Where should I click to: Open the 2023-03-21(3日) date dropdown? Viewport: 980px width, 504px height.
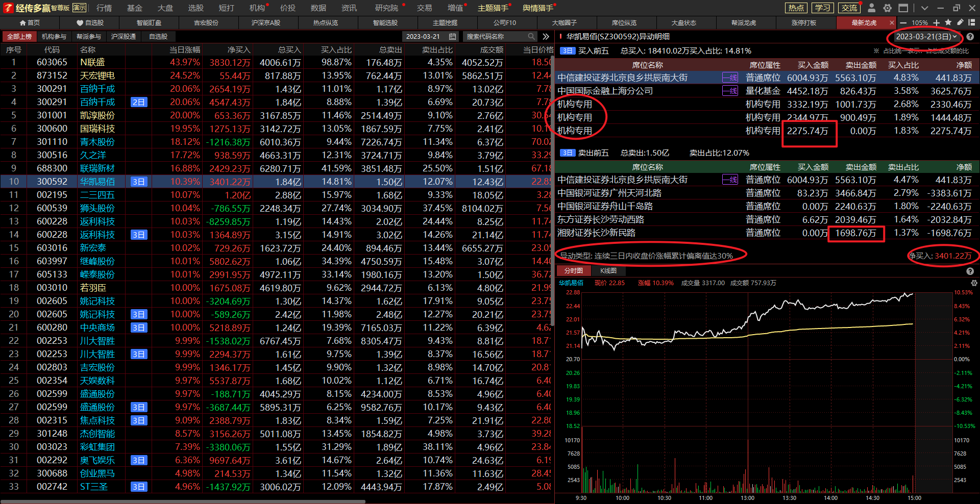tap(926, 37)
